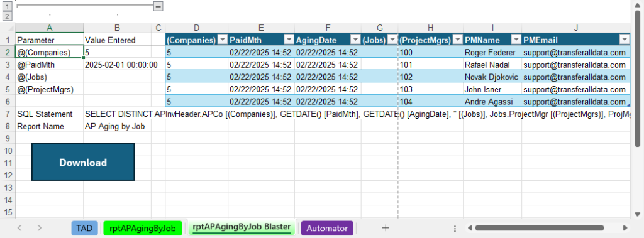Viewport: 644px width, 238px height.
Task: Click the horizontal scrollbar thumb
Action: coord(539,228)
